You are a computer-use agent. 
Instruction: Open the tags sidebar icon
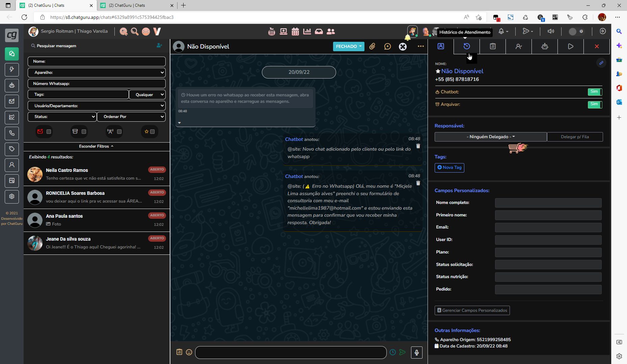pos(12,149)
